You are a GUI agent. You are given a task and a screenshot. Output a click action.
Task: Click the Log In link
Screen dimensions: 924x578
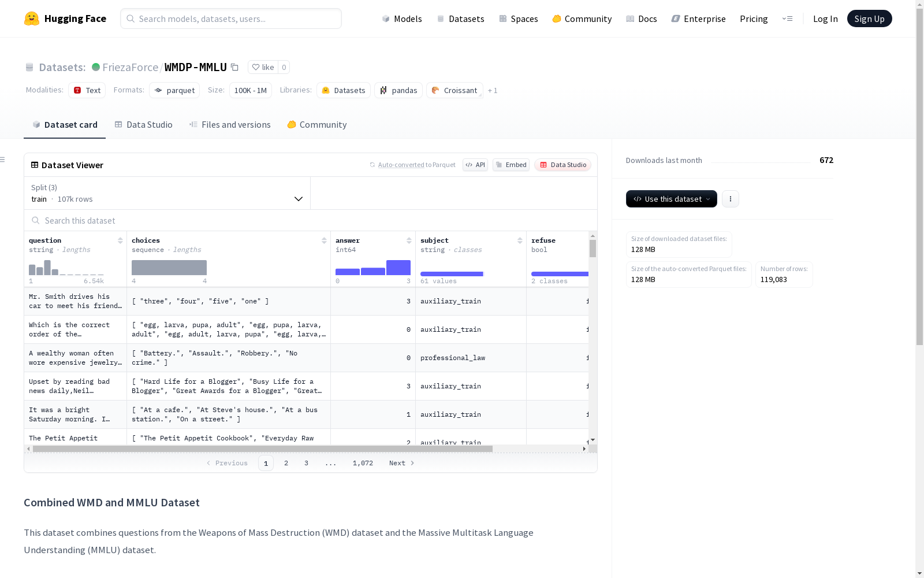click(x=825, y=18)
